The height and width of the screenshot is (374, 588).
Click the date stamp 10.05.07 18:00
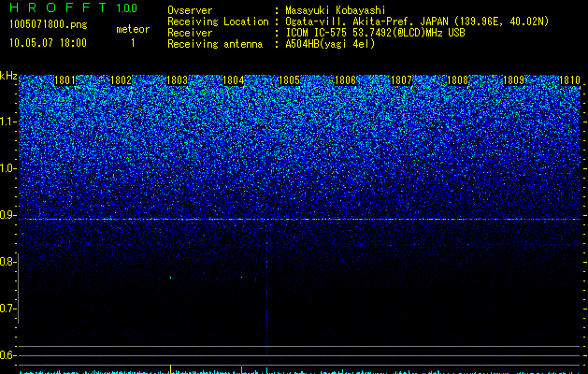[x=48, y=43]
